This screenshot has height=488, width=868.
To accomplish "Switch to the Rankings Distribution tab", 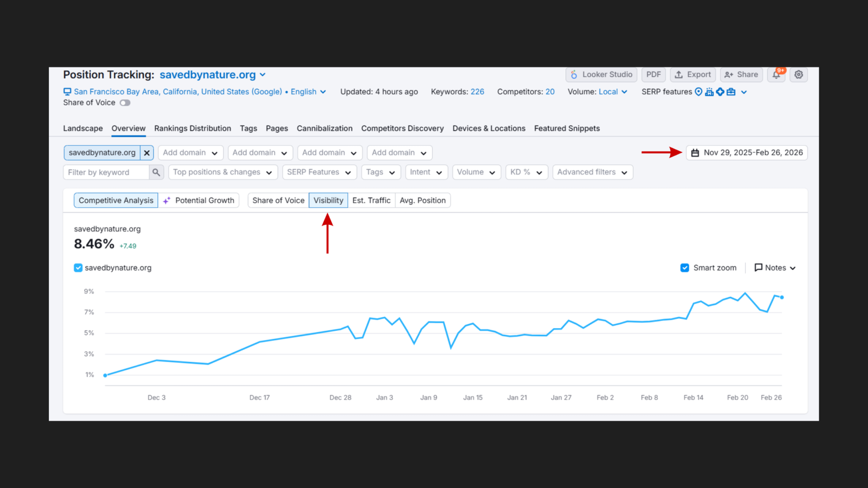I will [192, 128].
